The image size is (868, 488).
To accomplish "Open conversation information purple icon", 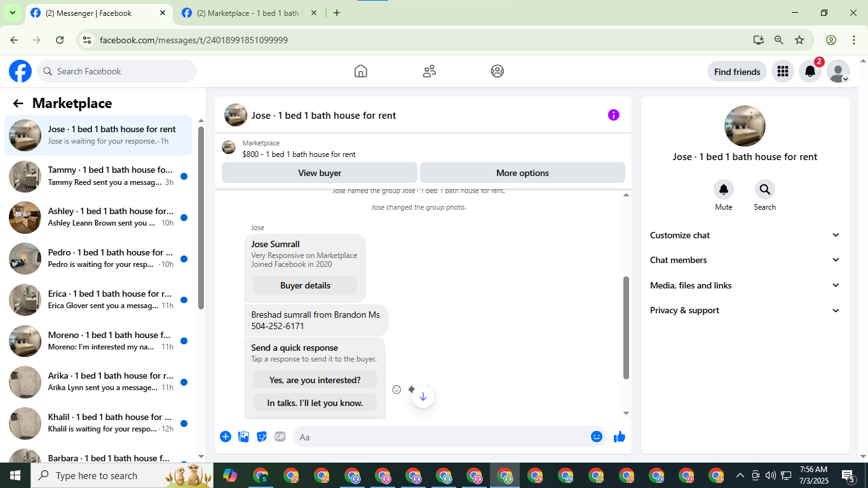I will 613,115.
